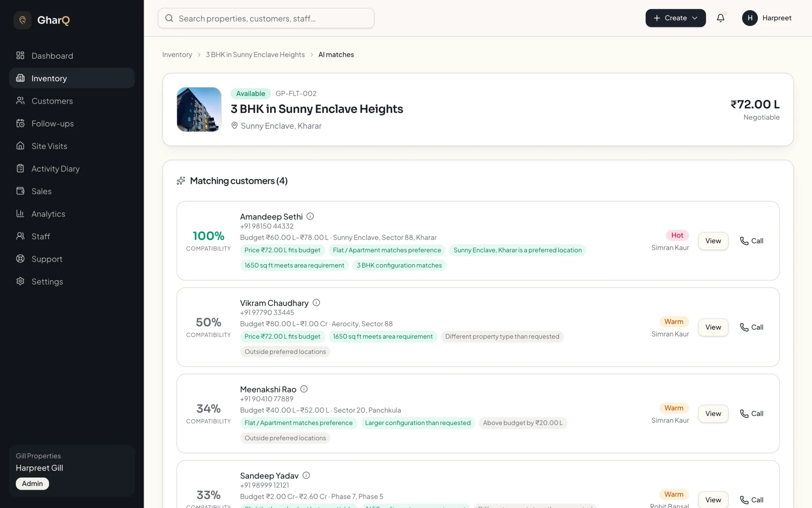Show info for Meenakshi Rao
The height and width of the screenshot is (508, 812).
click(304, 389)
